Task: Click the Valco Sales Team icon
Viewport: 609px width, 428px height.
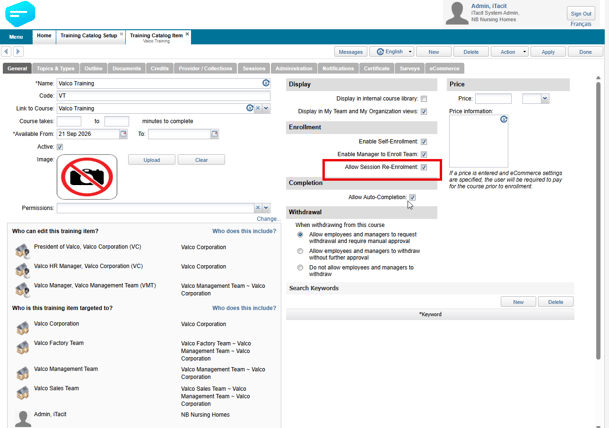Action: 23,393
